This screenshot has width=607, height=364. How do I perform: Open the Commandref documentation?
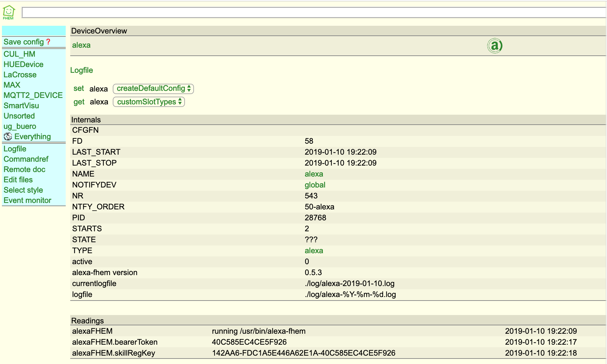click(26, 159)
